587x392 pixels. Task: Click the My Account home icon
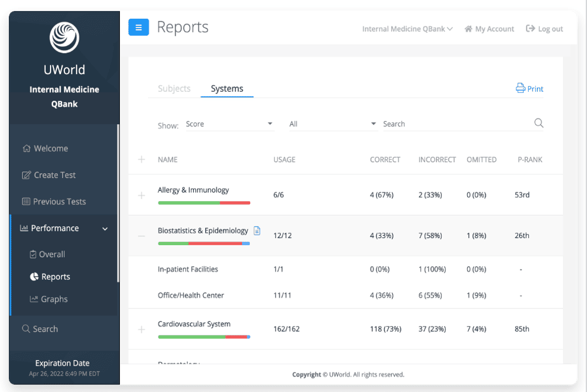pos(468,29)
